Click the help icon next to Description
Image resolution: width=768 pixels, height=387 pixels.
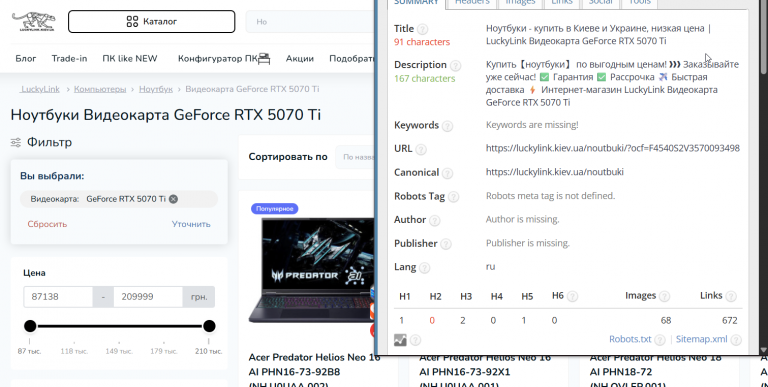tap(455, 66)
